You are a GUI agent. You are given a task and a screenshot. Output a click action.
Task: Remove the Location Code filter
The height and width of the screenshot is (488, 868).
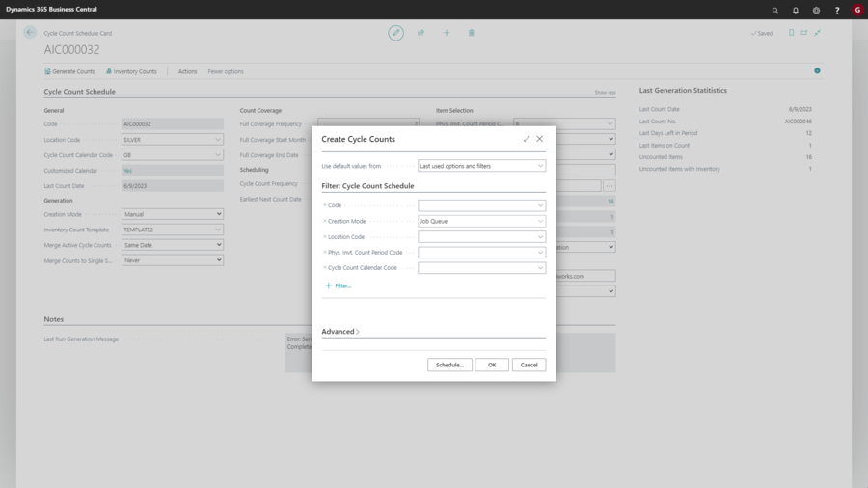tap(325, 236)
